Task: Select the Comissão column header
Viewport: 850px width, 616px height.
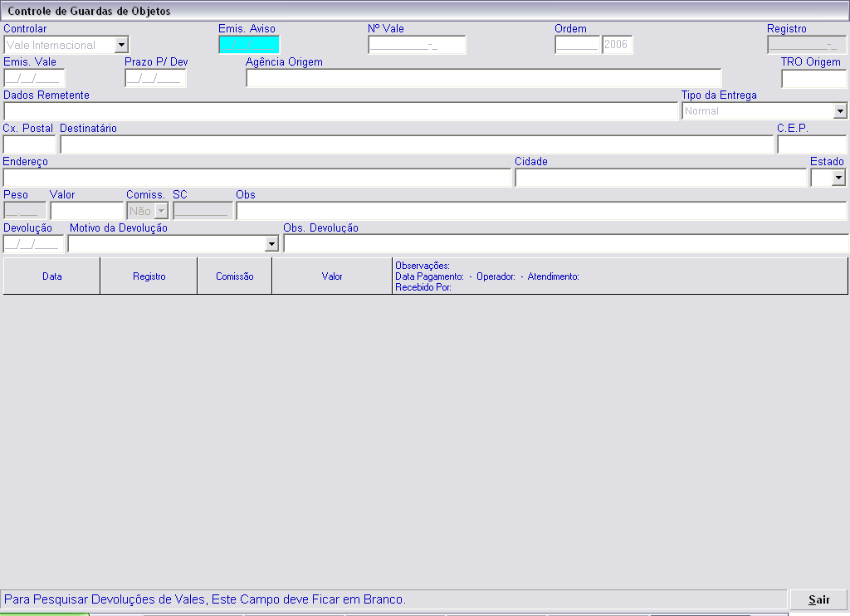Action: [x=234, y=276]
